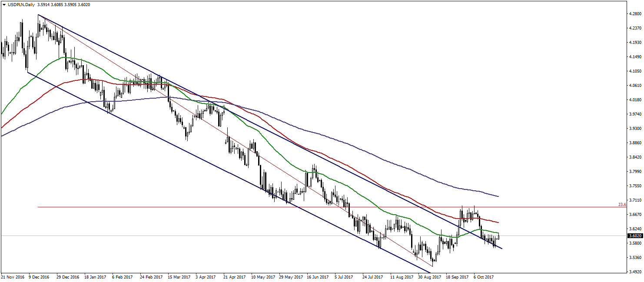Click the 3.9740 price axis label
Image resolution: width=644 pixels, height=282 pixels.
point(635,114)
